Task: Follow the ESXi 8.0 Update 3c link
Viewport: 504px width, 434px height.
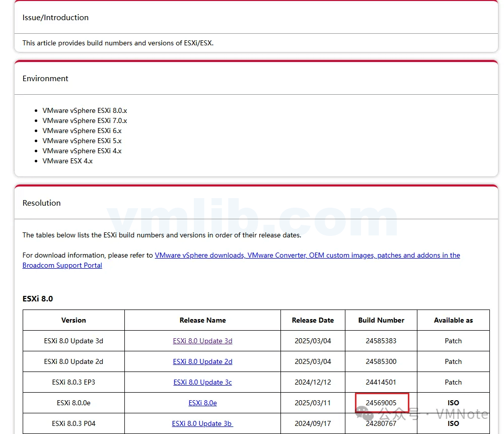Action: coord(202,382)
